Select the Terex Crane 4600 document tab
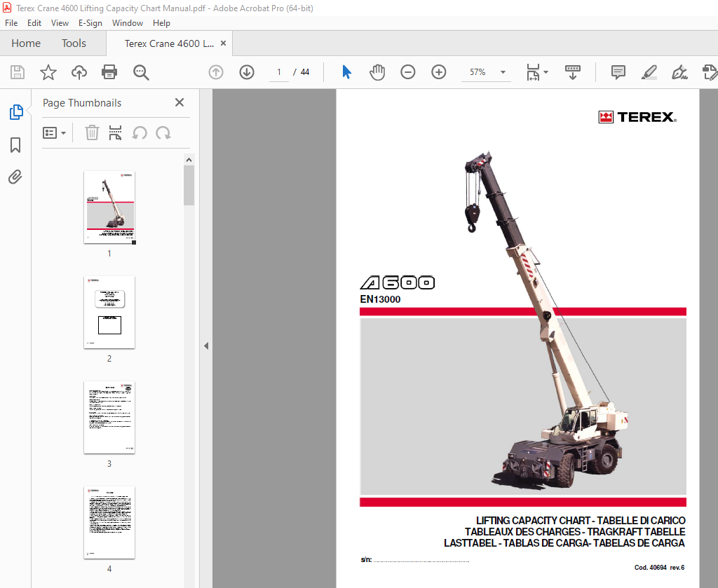This screenshot has height=588, width=718. point(168,43)
